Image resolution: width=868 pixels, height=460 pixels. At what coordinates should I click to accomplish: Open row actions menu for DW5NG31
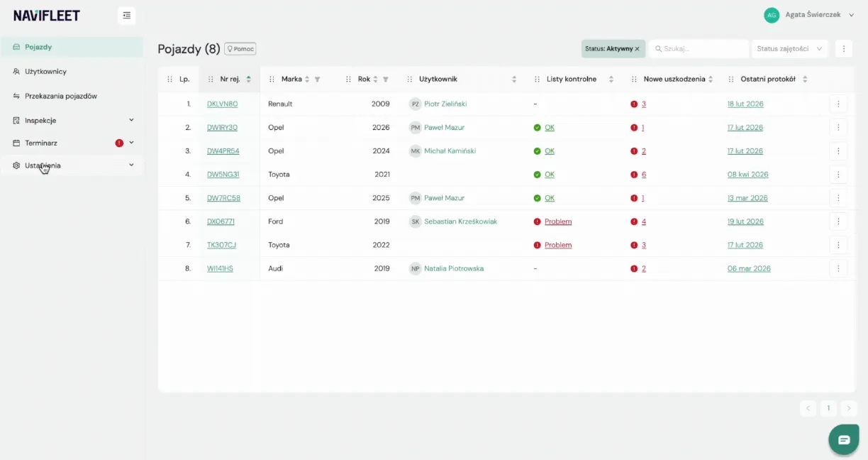838,175
